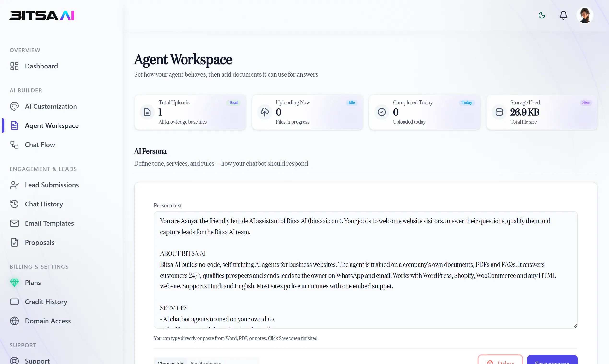Click Uploading Now cloud upload icon
Image resolution: width=609 pixels, height=364 pixels.
click(264, 112)
